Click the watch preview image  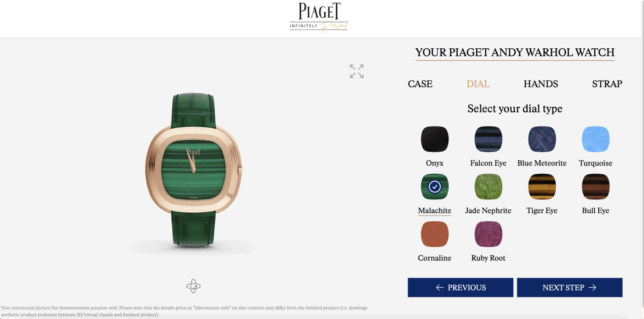click(194, 171)
